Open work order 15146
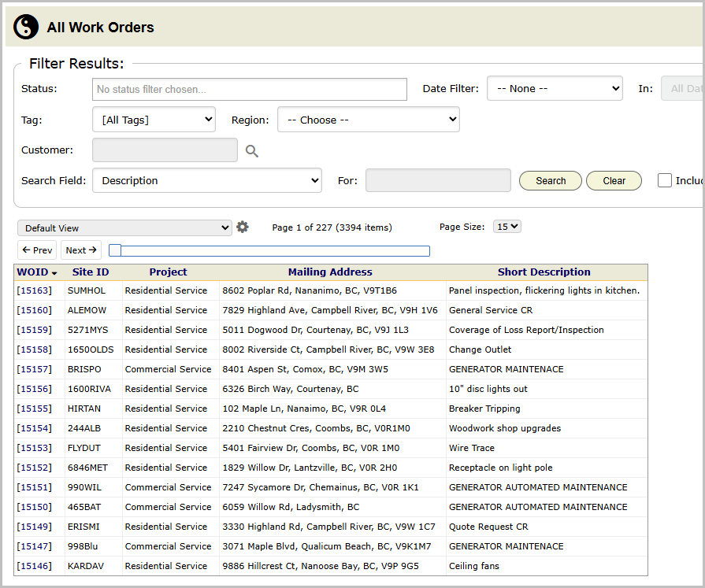 [x=34, y=566]
